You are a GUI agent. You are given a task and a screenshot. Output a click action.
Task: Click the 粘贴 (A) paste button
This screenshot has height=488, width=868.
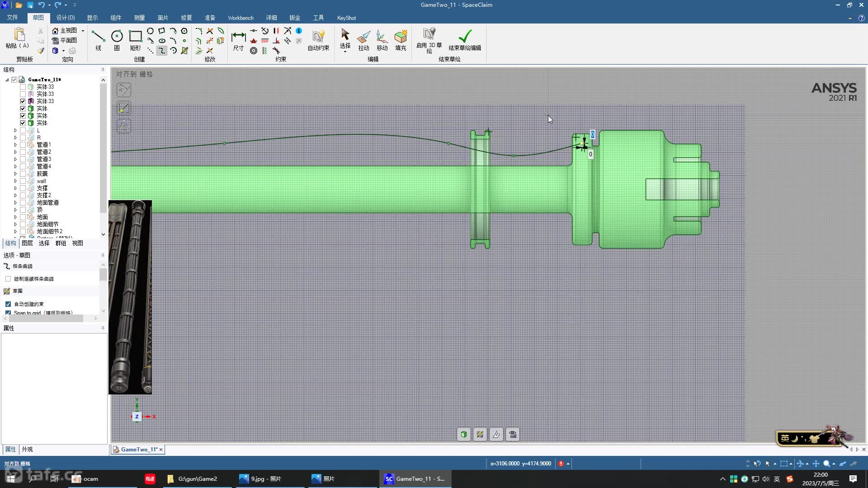coord(18,38)
